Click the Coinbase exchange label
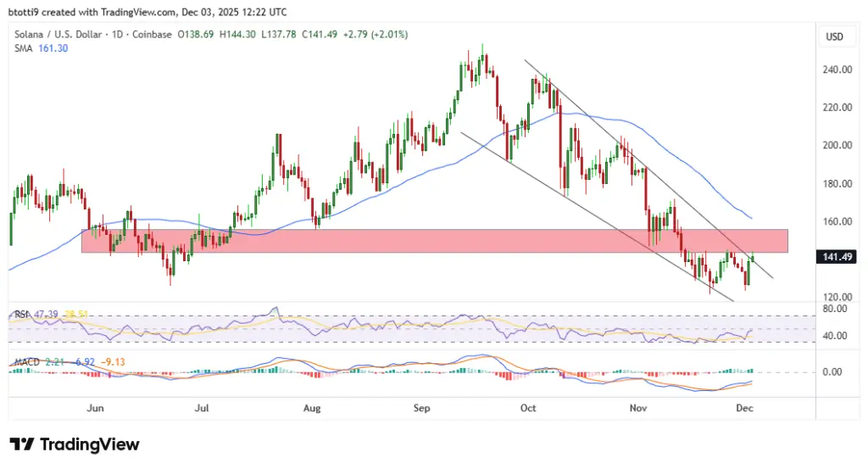This screenshot has width=868, height=469. pos(152,34)
